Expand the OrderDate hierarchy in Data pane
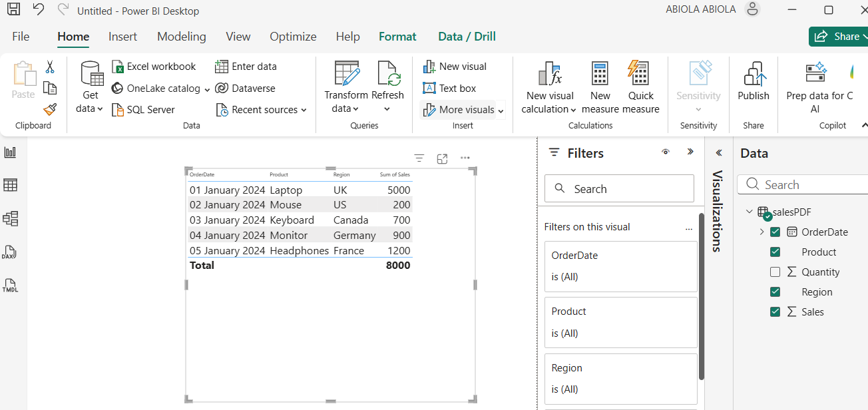Screen dimensions: 868x410 coord(761,232)
